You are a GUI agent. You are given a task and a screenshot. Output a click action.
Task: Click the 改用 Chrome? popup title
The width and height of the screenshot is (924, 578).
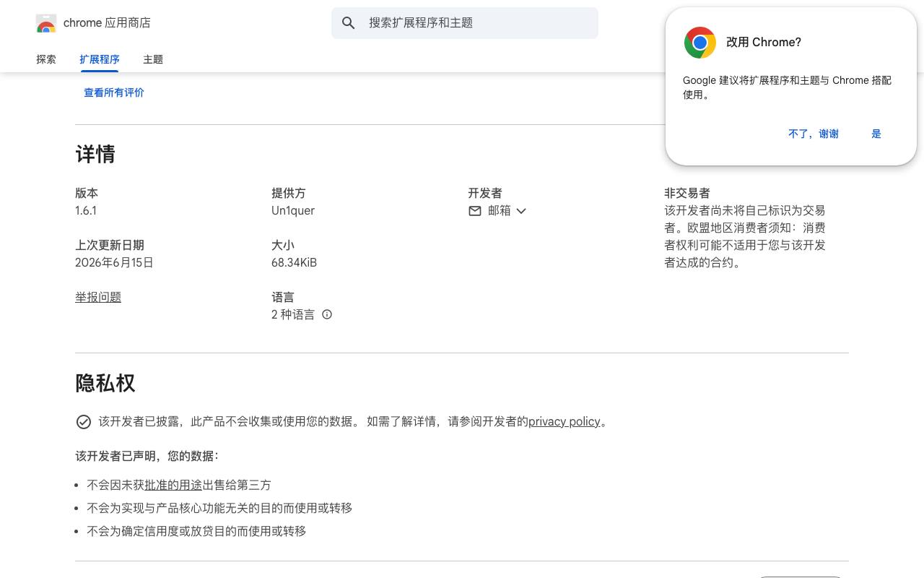pyautogui.click(x=764, y=42)
